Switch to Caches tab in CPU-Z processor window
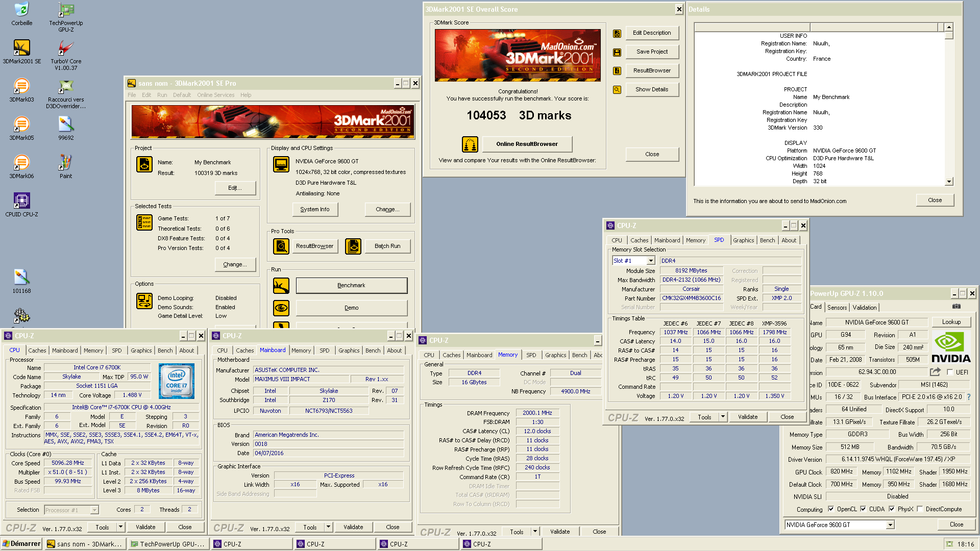This screenshot has height=551, width=980. [x=37, y=350]
